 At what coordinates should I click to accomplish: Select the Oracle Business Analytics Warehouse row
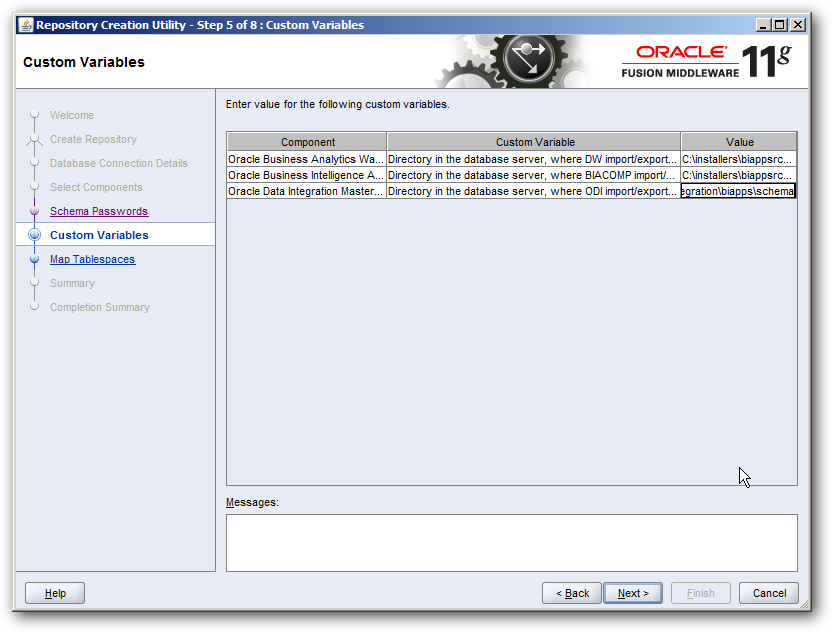click(x=305, y=158)
